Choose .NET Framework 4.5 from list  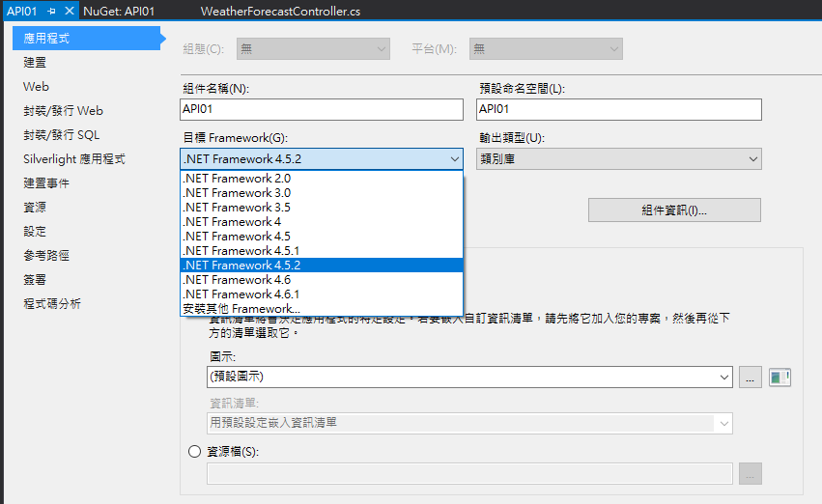tap(322, 237)
